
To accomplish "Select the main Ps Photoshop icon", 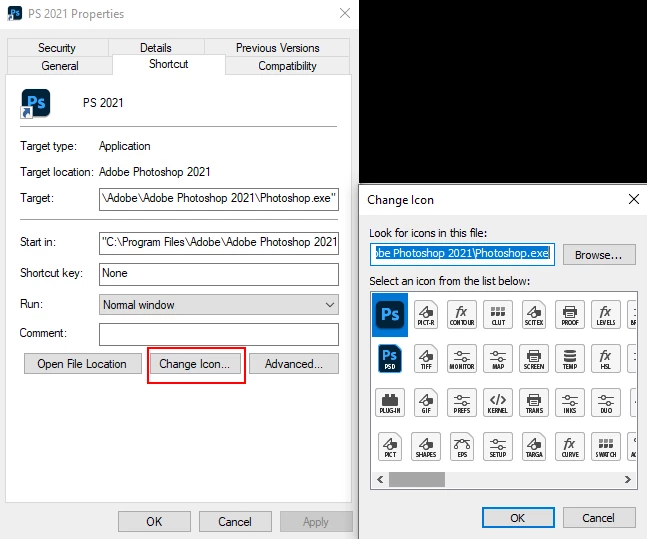I will coord(390,314).
